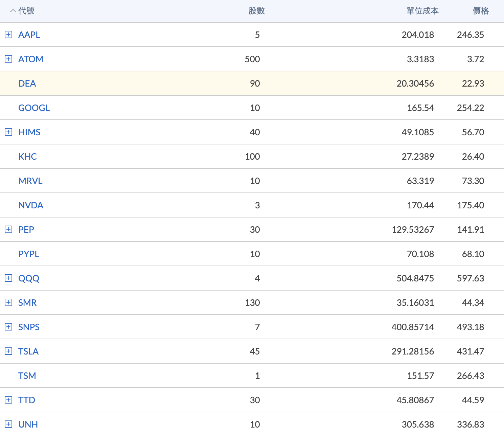Expand the PEP holdings row

8,229
